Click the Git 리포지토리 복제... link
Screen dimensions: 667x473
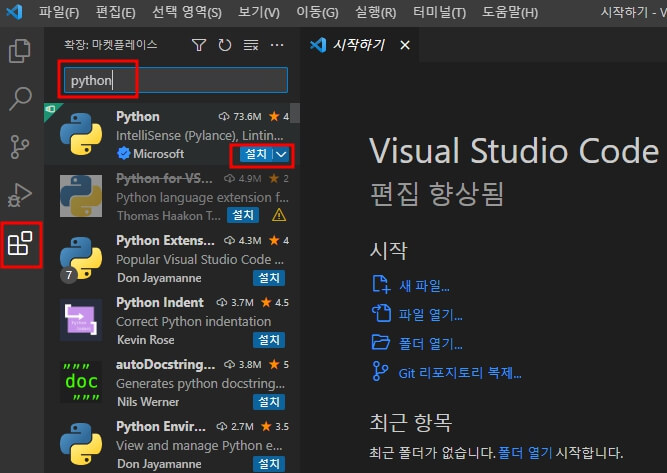tap(460, 373)
